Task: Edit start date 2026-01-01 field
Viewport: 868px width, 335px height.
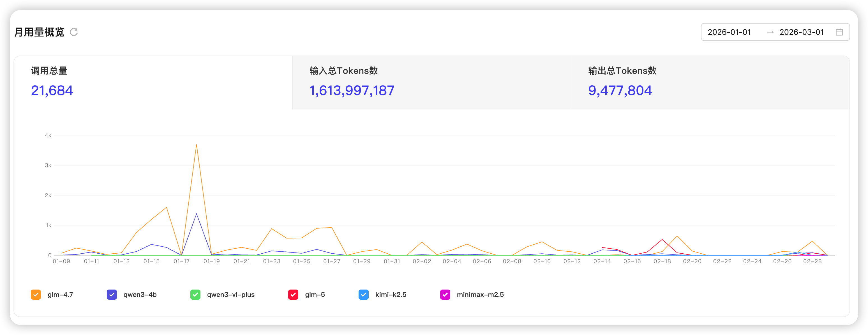Action: click(x=729, y=32)
